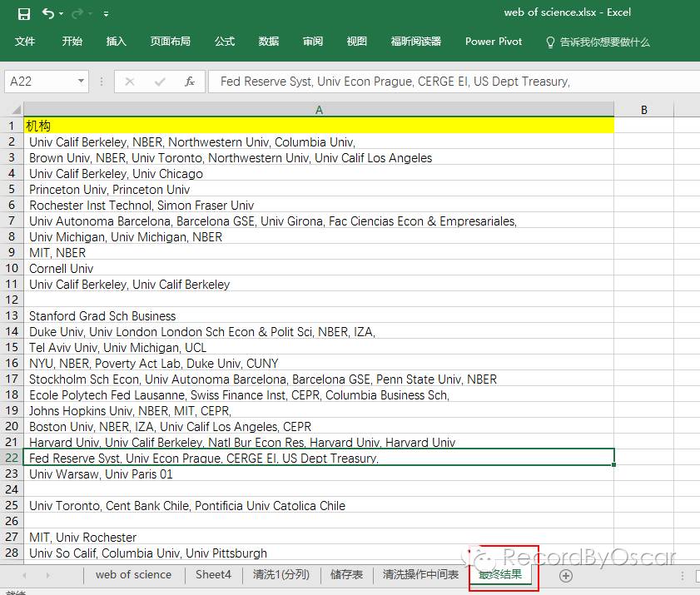Click cell 'Tel Aviv Univ, Univ Michigan, UCL'
Image resolution: width=700 pixels, height=595 pixels.
click(319, 348)
